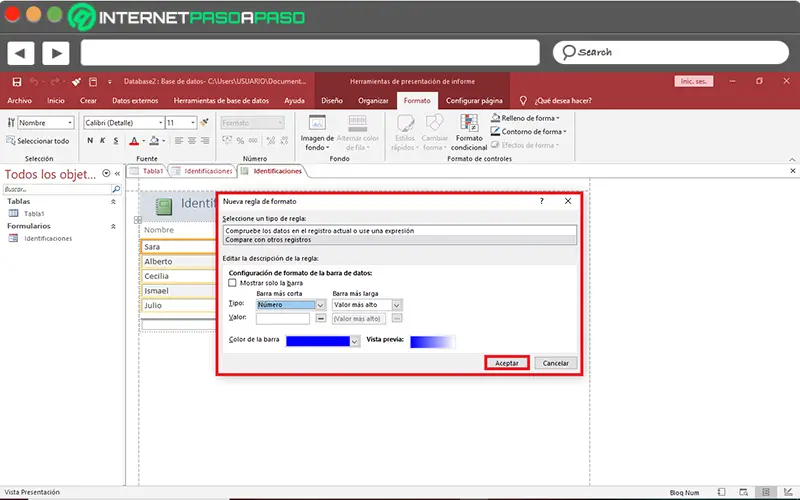
Task: Click the navigation pane shutter « button
Action: 117,173
